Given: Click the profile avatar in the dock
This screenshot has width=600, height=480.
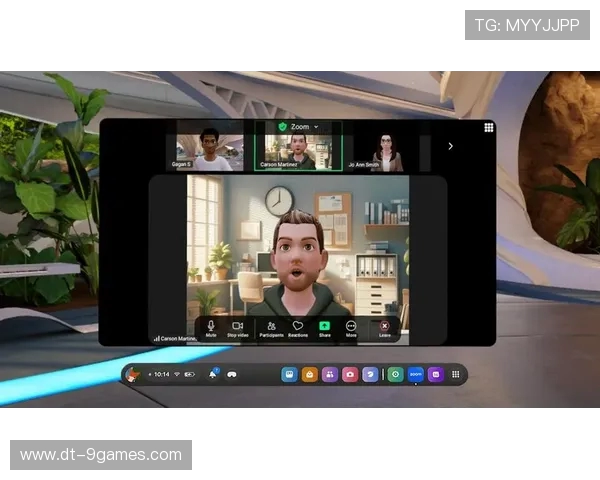Looking at the screenshot, I should 134,375.
